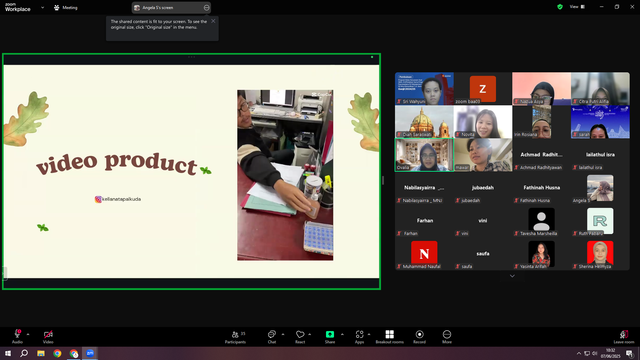This screenshot has height=360, width=640.
Task: Click the green Share screen button
Action: pos(330,336)
